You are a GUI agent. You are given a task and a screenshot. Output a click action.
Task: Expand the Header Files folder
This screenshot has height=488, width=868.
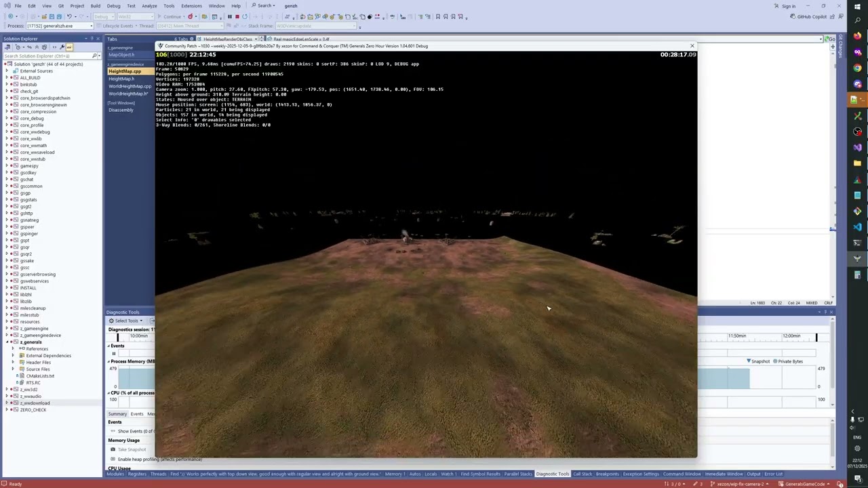(13, 363)
